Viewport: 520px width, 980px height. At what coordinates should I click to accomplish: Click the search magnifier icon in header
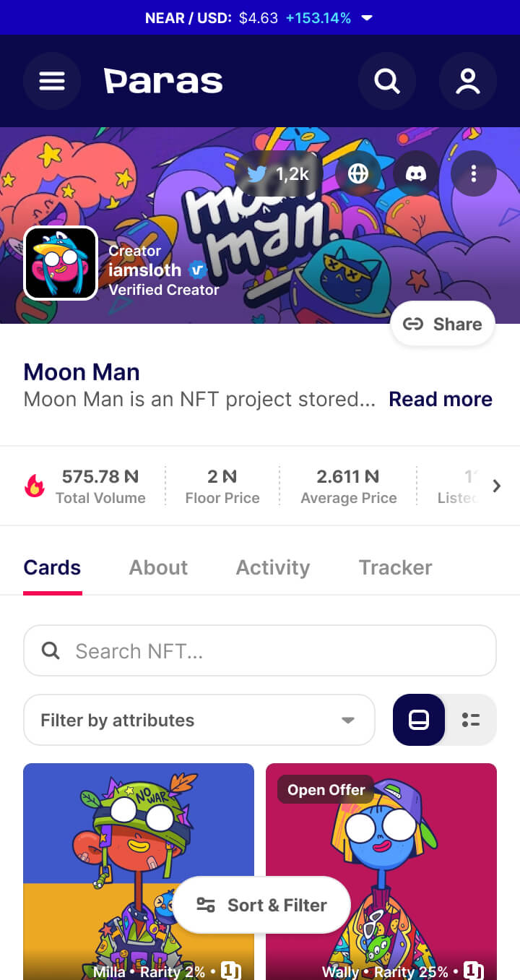tap(387, 81)
